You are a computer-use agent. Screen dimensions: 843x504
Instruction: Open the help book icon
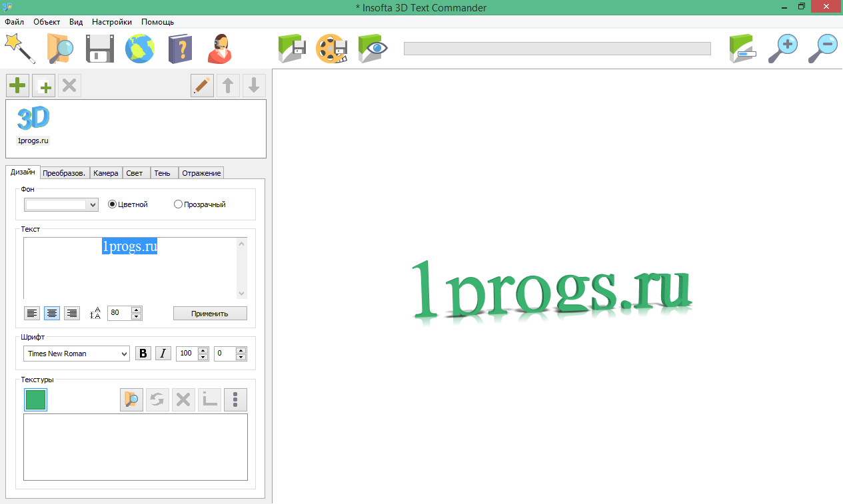click(180, 49)
